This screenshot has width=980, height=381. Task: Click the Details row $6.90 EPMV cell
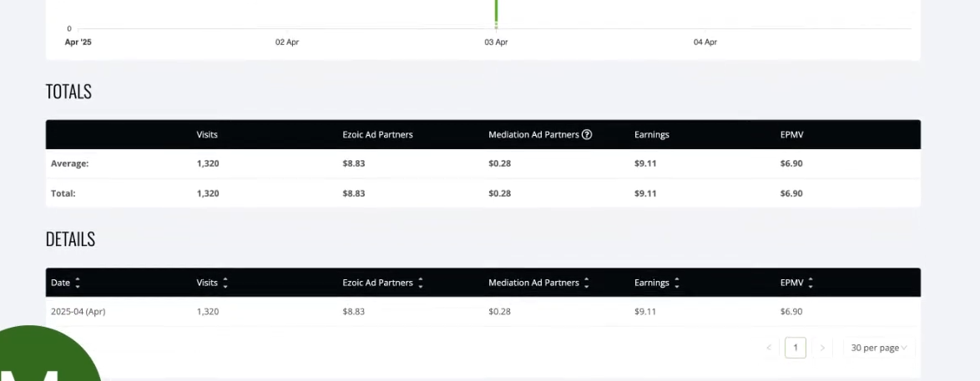[x=791, y=312]
